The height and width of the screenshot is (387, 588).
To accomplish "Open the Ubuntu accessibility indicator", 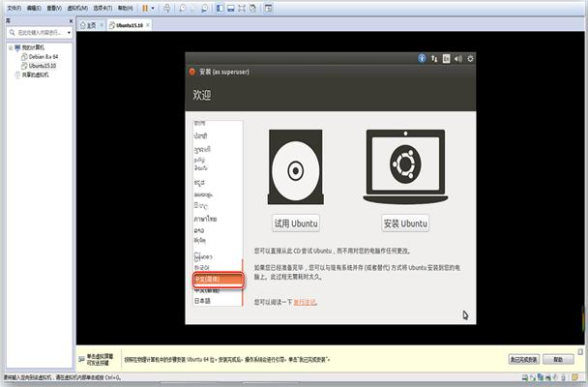I will coord(422,58).
